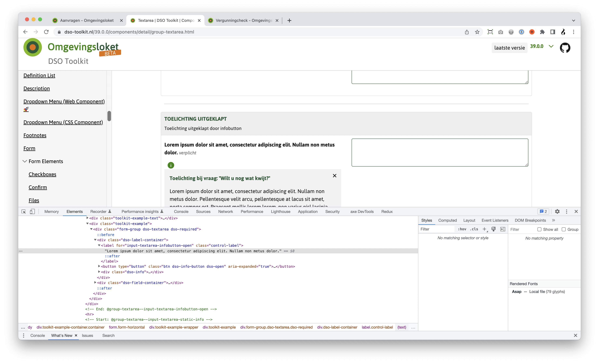Open the Computed styles tab
Screen dimensions: 599x364
[447, 220]
